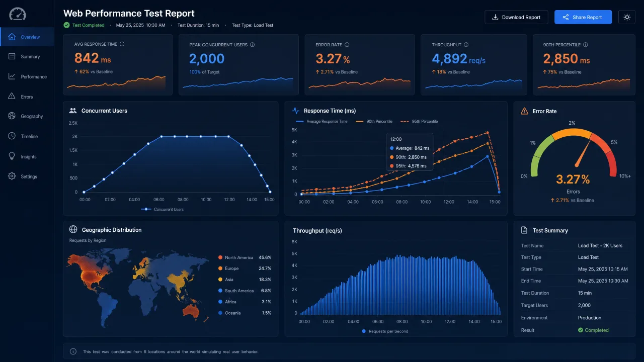This screenshot has height=362, width=644.
Task: Open the Geography section
Action: (x=27, y=116)
